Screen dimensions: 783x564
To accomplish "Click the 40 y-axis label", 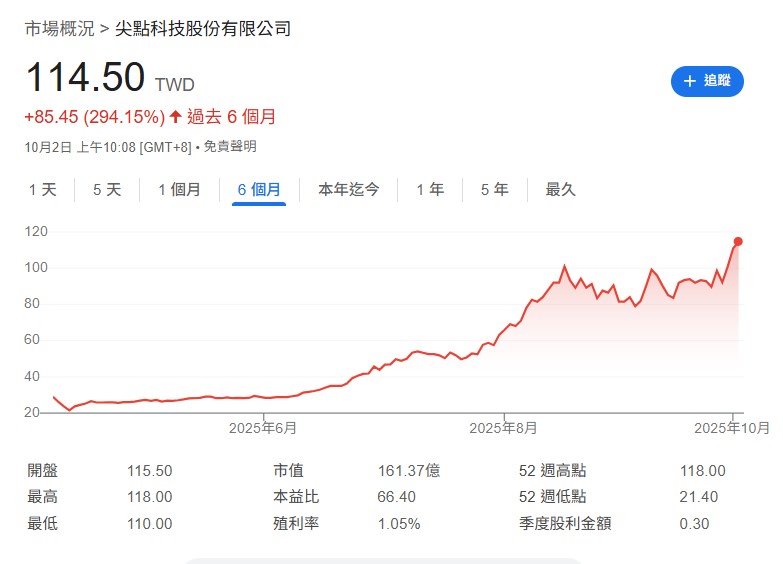I will click(x=32, y=376).
